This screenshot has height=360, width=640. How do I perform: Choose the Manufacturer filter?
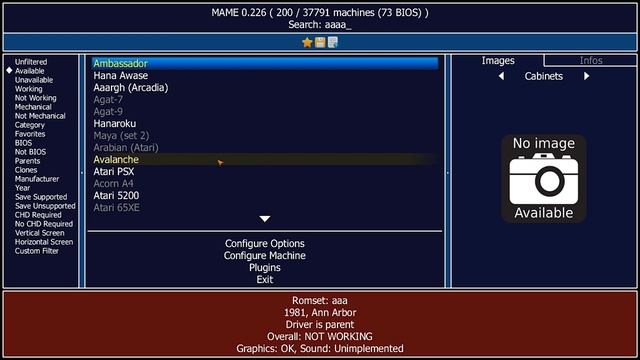(x=37, y=179)
